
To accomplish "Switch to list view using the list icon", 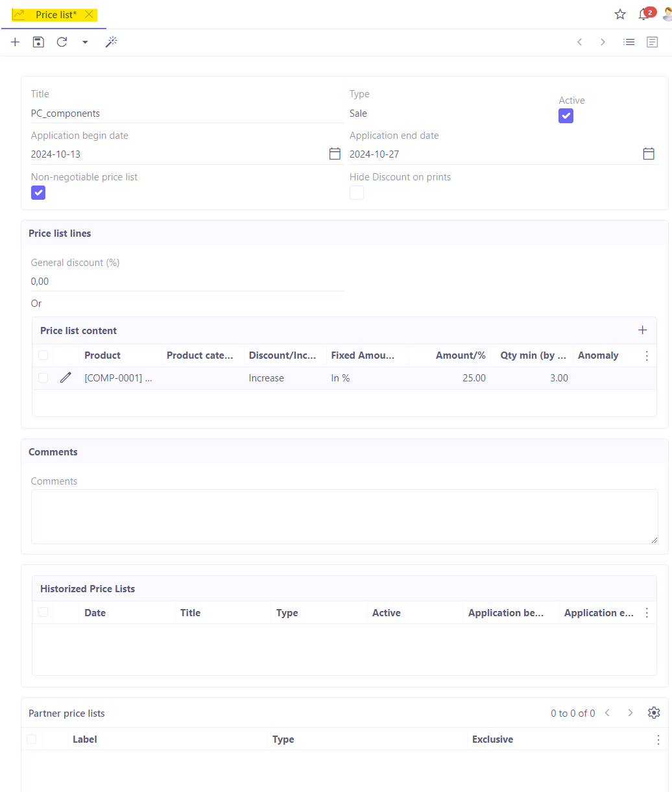I will (629, 42).
